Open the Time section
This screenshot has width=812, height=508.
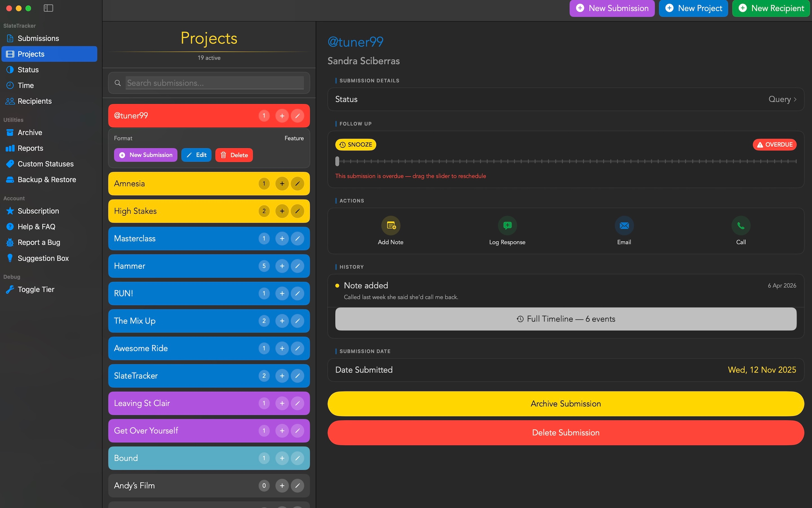point(49,85)
